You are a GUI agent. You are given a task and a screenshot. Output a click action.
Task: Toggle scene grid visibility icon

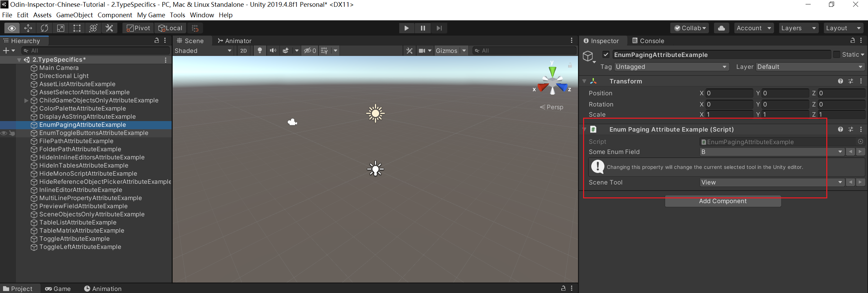(325, 51)
